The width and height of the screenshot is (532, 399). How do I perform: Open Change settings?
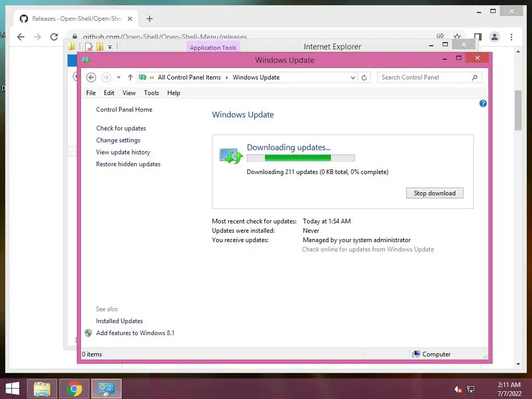[118, 140]
